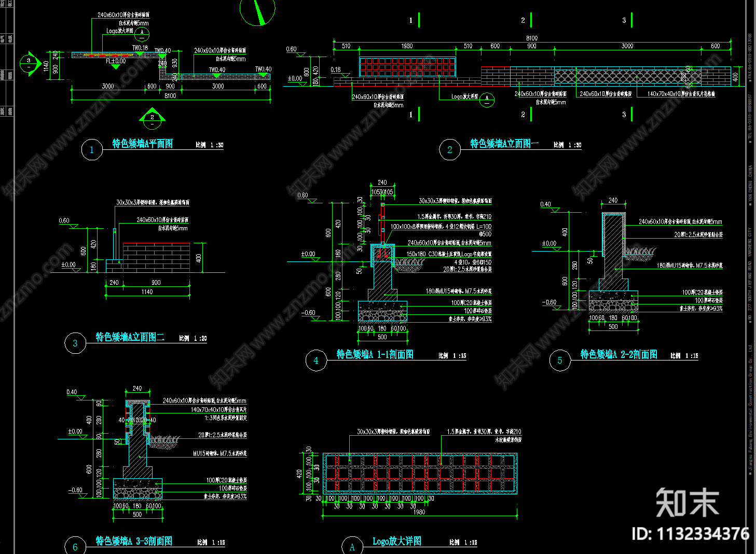
Task: Click the title 特色矮墙A立面图二
Action: pos(130,337)
